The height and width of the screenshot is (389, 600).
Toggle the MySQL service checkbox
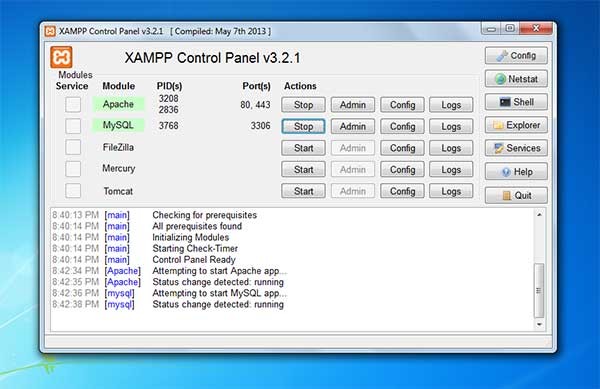tap(73, 126)
